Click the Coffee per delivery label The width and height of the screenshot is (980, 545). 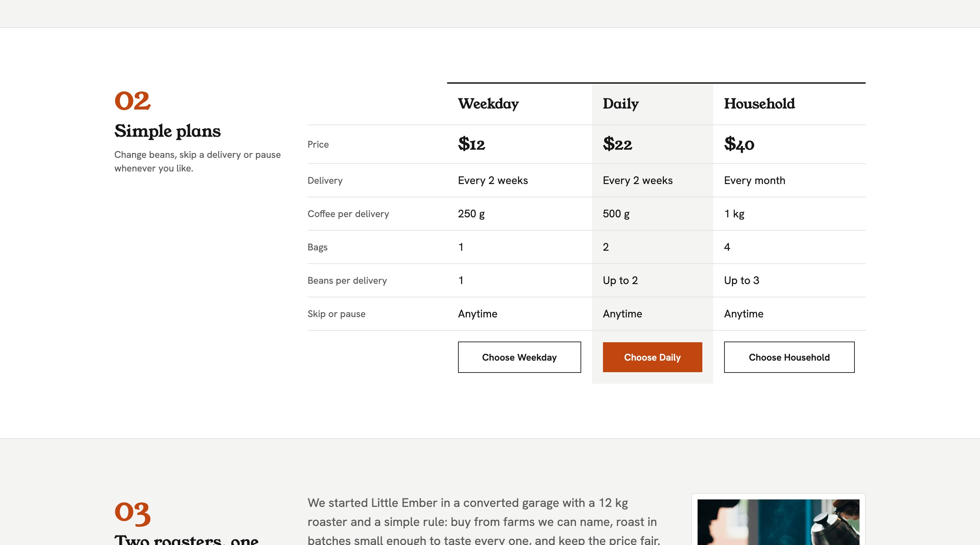click(348, 214)
